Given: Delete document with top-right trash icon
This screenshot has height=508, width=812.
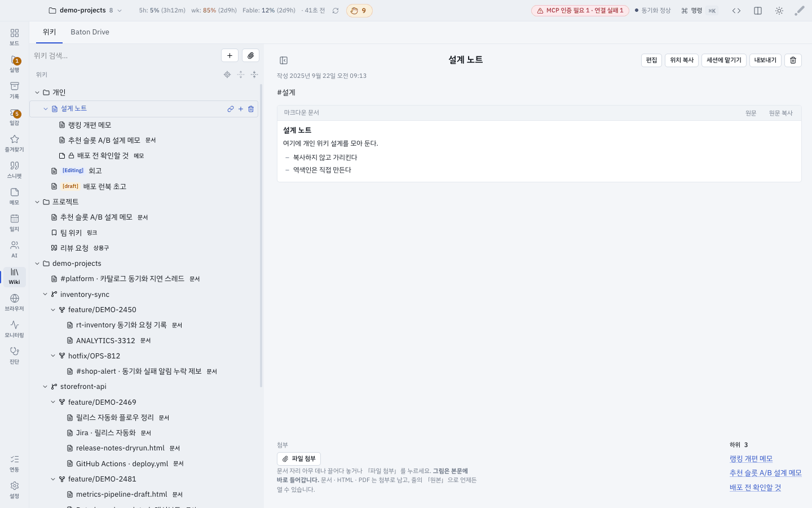Looking at the screenshot, I should click(793, 60).
